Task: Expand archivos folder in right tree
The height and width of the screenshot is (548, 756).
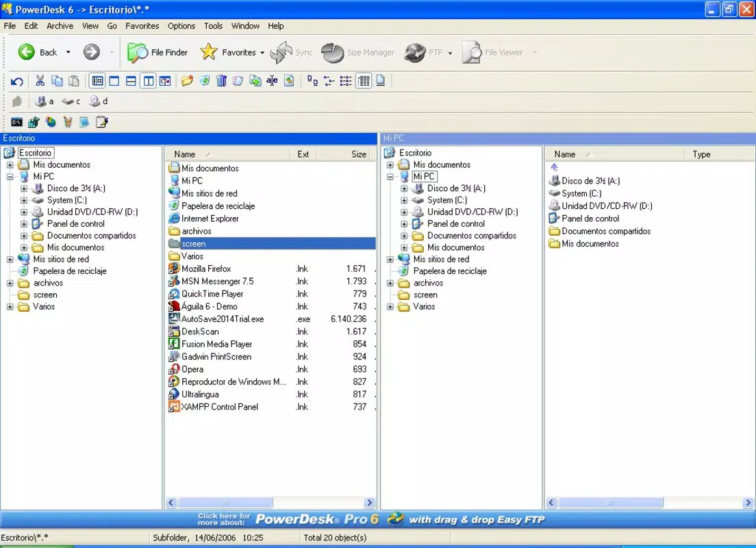Action: pyautogui.click(x=390, y=283)
